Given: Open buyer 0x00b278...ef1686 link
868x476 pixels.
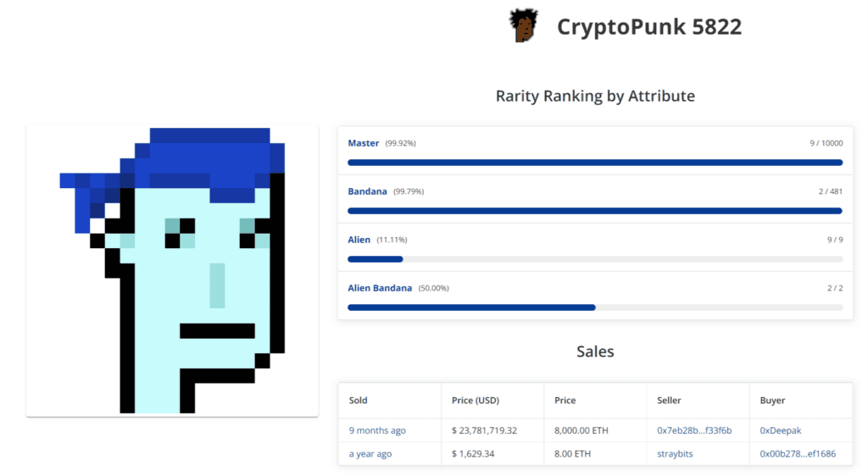Looking at the screenshot, I should pos(798,454).
